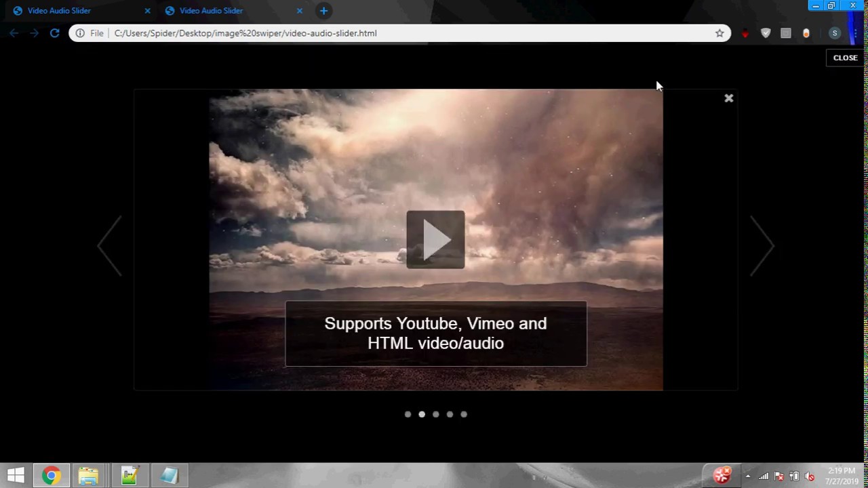
Task: Advance to next slide with right arrow
Action: click(762, 246)
